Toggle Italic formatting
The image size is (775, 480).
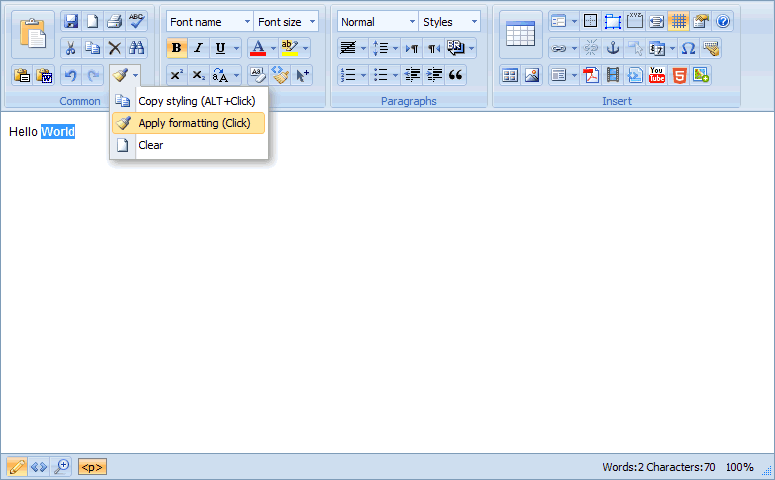pos(198,48)
